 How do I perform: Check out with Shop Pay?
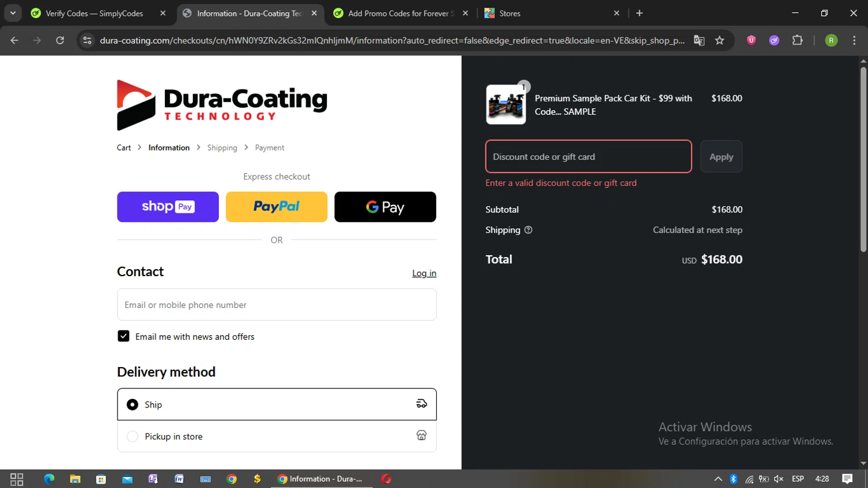[168, 207]
